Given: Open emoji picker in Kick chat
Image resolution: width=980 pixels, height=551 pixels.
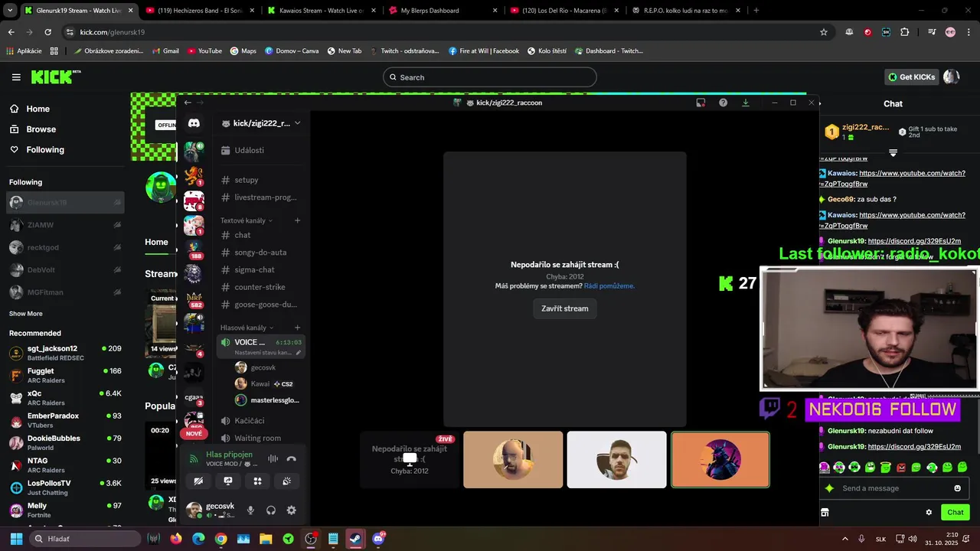Looking at the screenshot, I should 957,488.
